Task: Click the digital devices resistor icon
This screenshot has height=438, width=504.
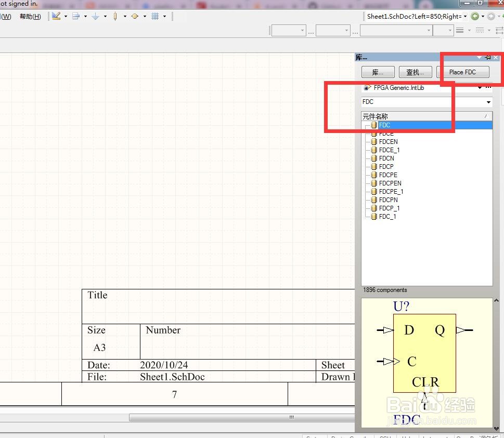Action: tap(115, 16)
